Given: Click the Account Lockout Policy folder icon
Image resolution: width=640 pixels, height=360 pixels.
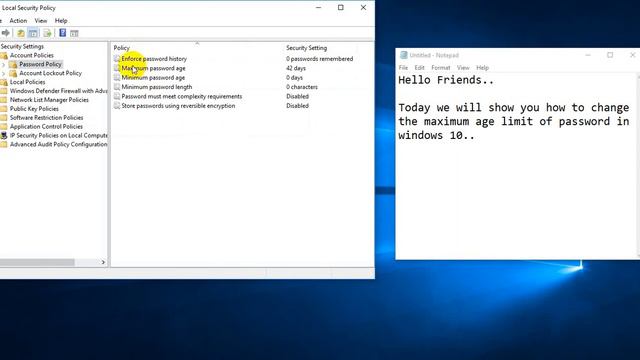Looking at the screenshot, I should coord(13,73).
